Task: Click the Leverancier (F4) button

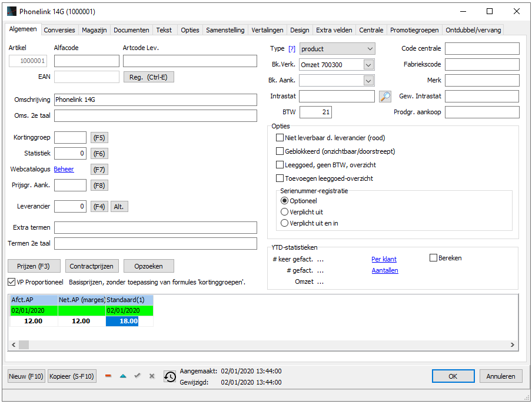Action: pyautogui.click(x=99, y=206)
